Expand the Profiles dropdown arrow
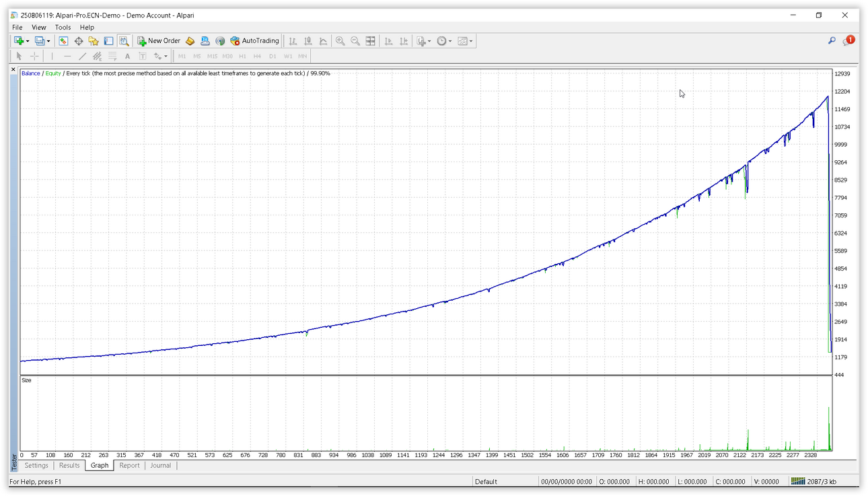 click(48, 41)
